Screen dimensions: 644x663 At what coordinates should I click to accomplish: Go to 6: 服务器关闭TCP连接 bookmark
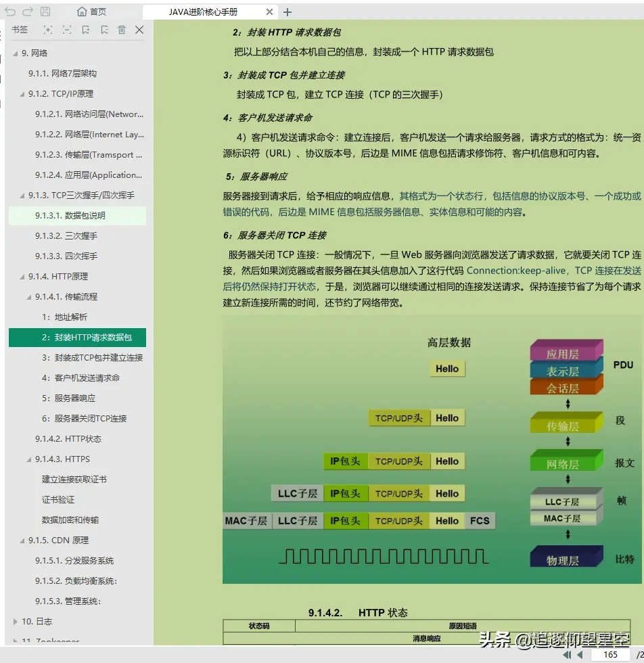tap(84, 419)
